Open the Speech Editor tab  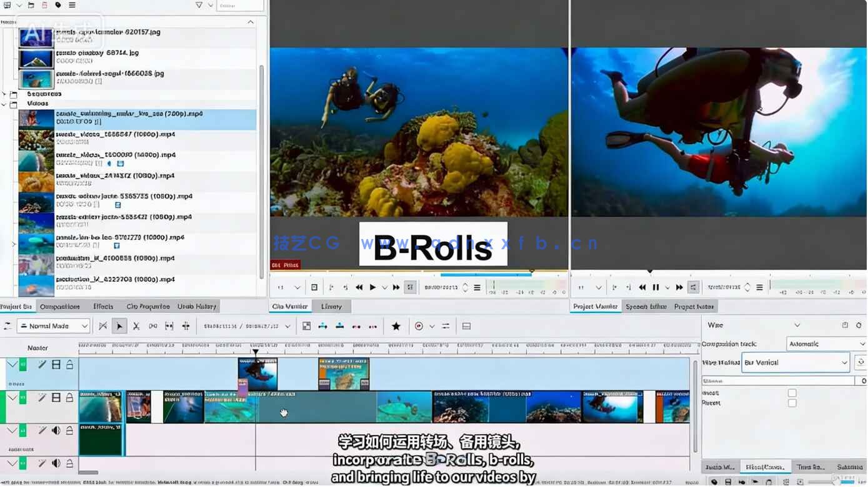[646, 307]
